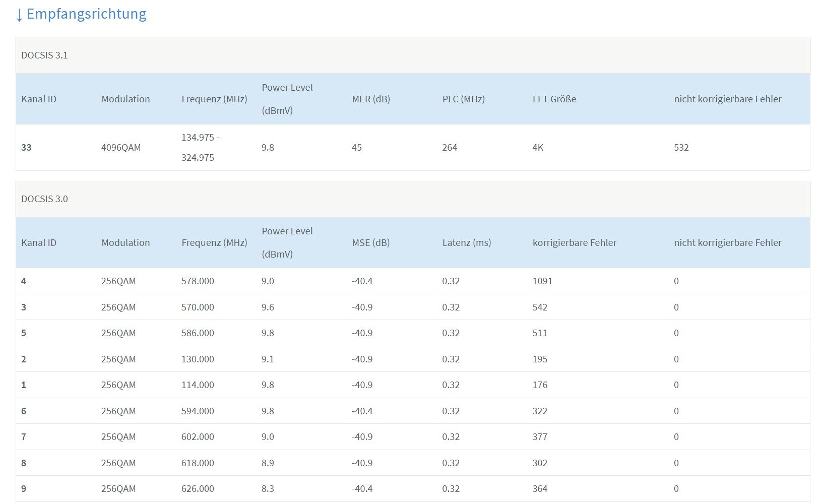Viewport: 819px width, 504px height.
Task: Select the DOCSIS 3.0 table title
Action: (x=44, y=199)
